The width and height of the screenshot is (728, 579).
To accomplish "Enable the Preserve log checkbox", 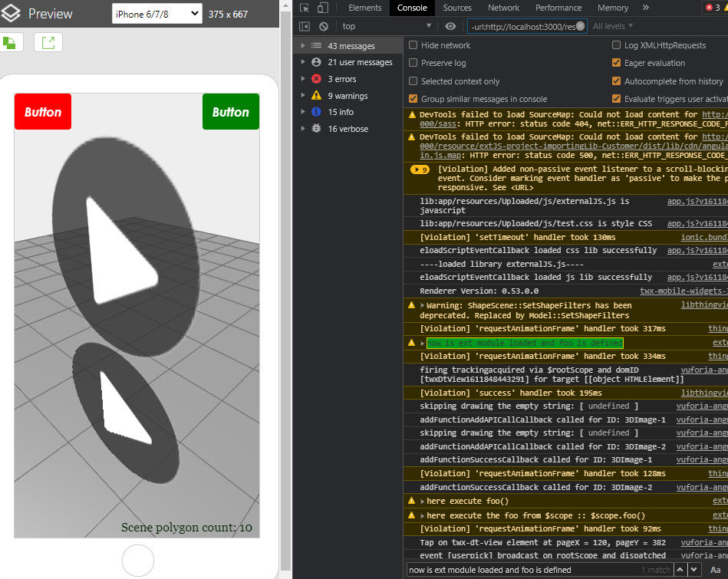I will tap(414, 63).
